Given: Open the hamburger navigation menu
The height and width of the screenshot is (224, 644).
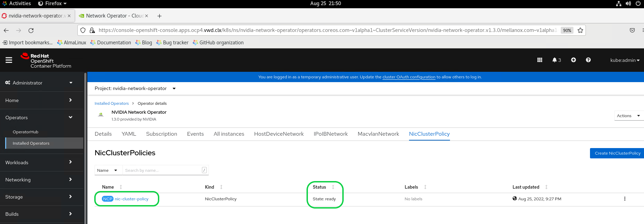Looking at the screenshot, I should click(x=9, y=60).
